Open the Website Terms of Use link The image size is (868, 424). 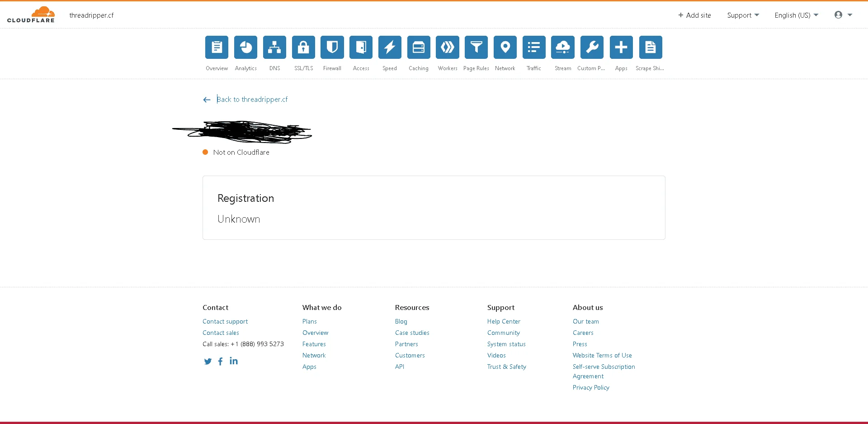click(602, 355)
